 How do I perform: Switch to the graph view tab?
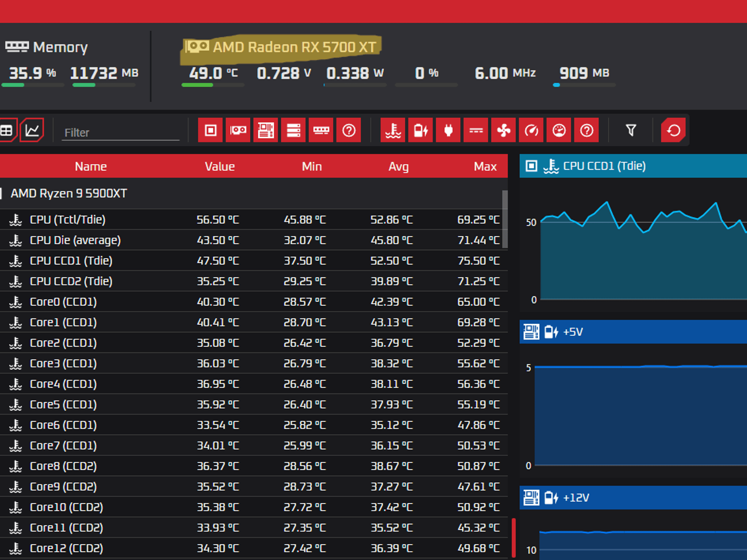tap(32, 130)
